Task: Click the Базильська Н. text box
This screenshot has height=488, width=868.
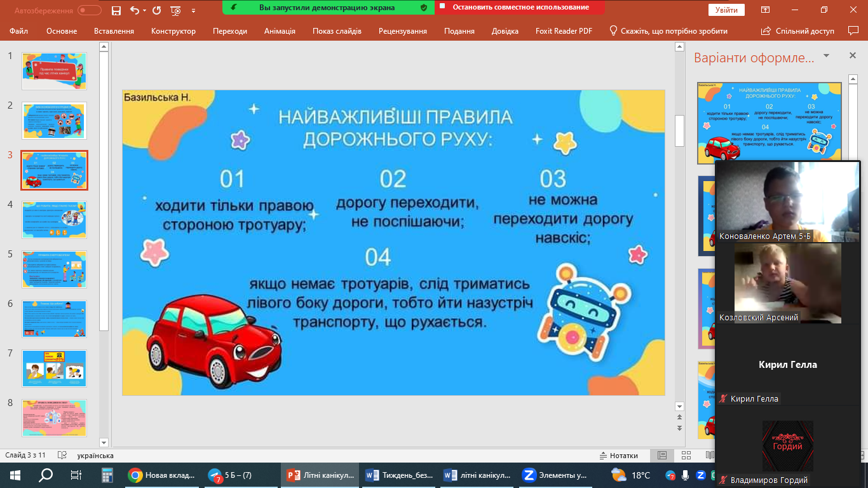Action: 158,97
